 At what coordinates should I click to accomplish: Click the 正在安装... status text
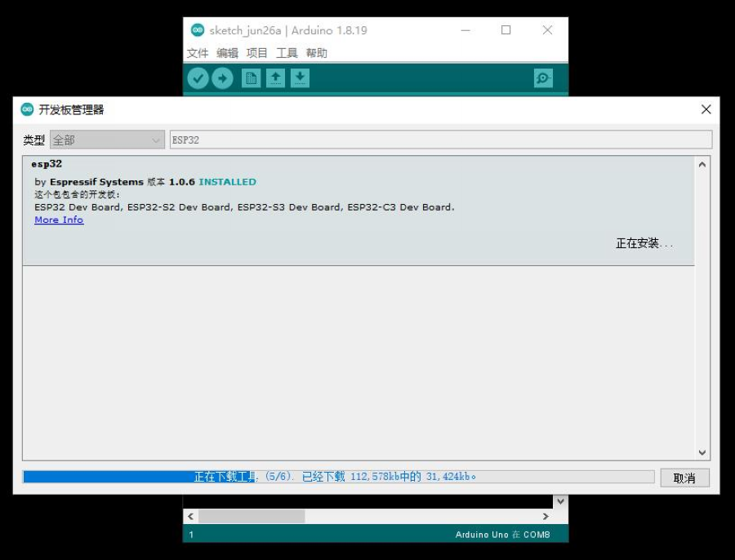[x=644, y=243]
